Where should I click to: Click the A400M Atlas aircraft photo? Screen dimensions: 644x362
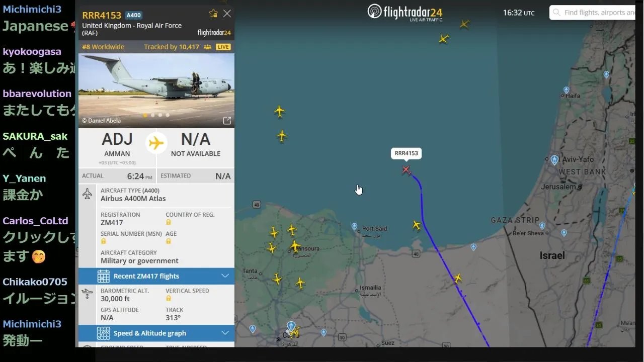156,90
